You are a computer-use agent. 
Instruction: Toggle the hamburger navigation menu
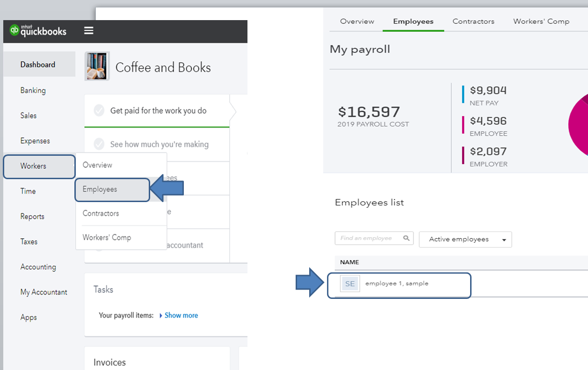point(89,31)
